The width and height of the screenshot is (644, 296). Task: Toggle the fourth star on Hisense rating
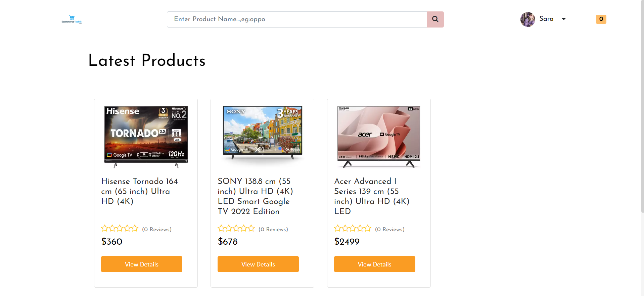[128, 228]
